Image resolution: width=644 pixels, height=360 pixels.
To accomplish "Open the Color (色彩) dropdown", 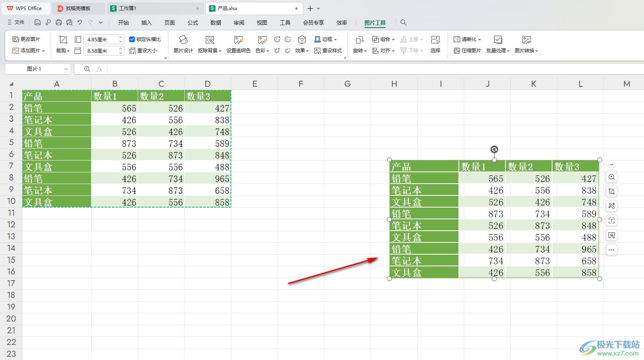I will [262, 51].
